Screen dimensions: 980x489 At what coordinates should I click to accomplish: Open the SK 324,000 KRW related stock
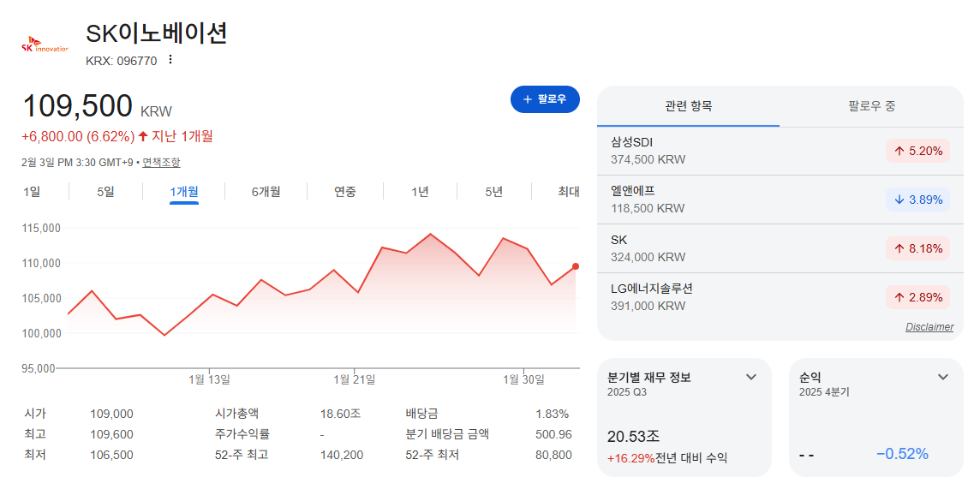click(x=780, y=248)
